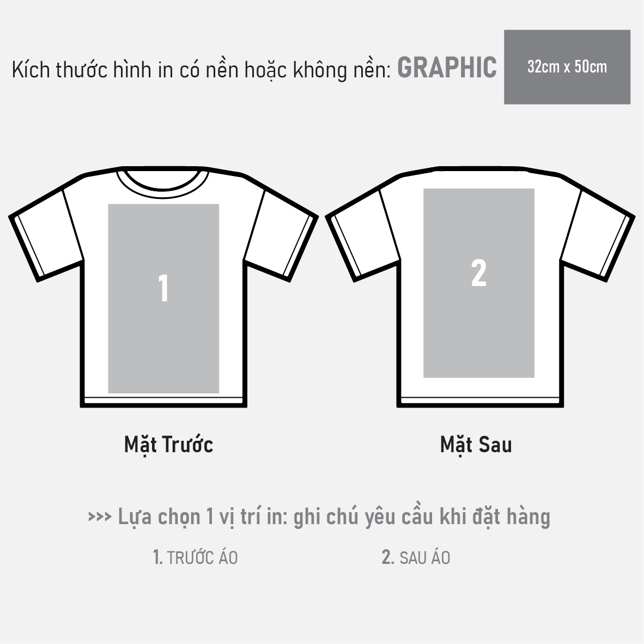Viewport: 644px width, 644px height.
Task: Click the left sleeve of front shirt
Action: pos(46,236)
